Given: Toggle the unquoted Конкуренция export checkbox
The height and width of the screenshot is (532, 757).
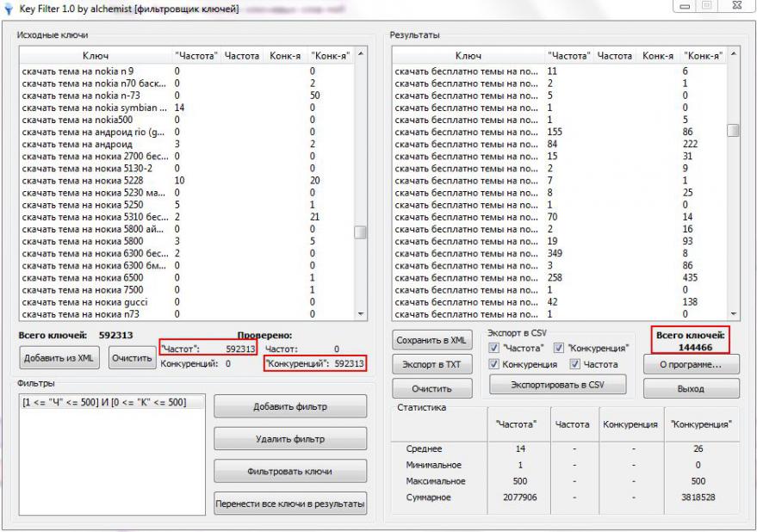Looking at the screenshot, I should coord(493,364).
